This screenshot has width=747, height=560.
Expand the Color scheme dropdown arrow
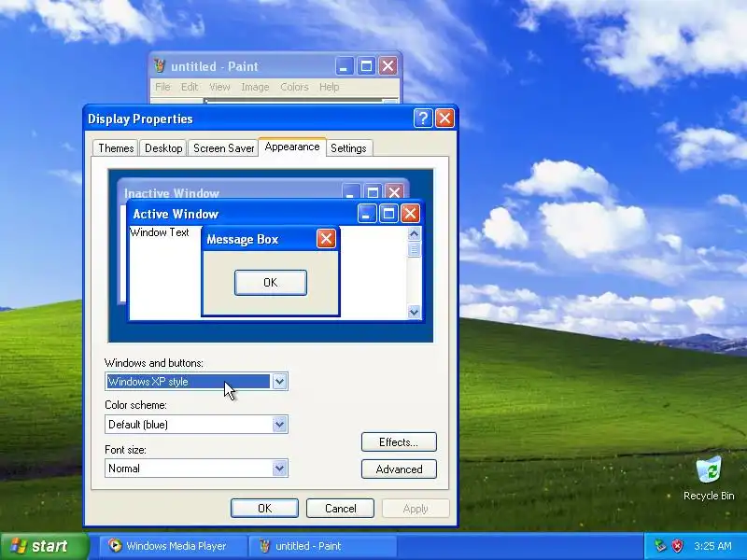pyautogui.click(x=279, y=425)
